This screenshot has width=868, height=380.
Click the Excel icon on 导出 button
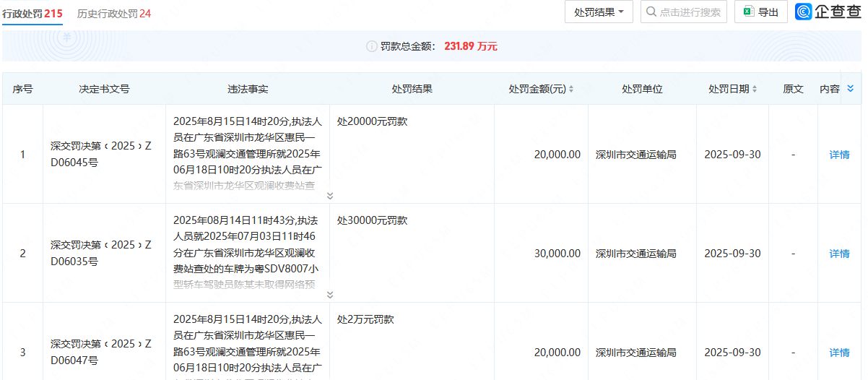[x=749, y=12]
